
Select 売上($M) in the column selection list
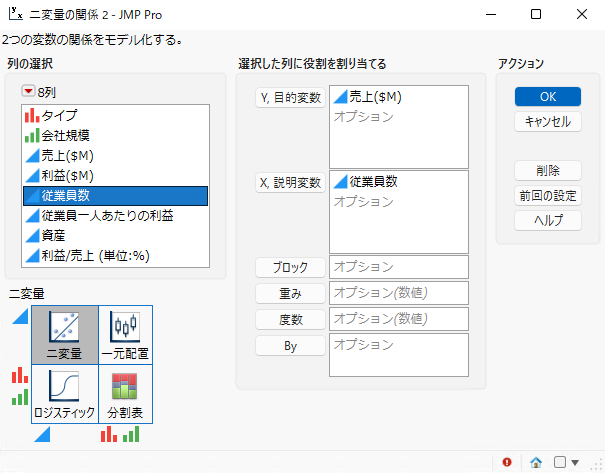pos(116,155)
